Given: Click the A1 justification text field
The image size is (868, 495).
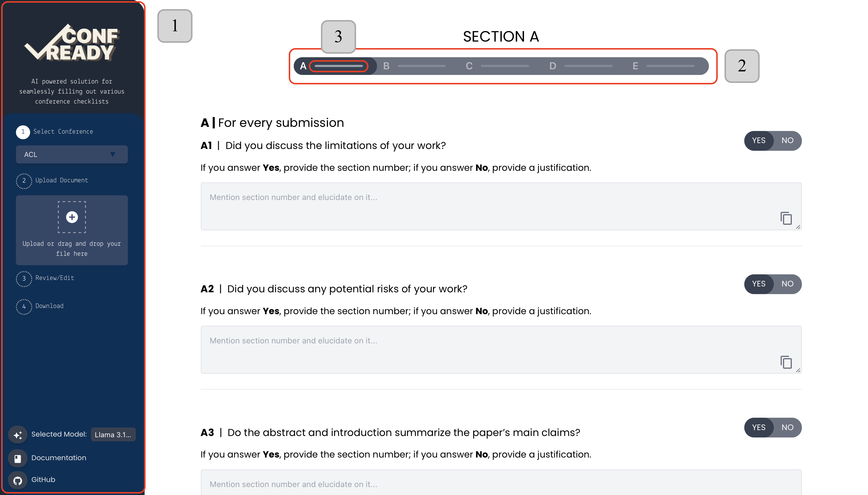Looking at the screenshot, I should tap(501, 206).
